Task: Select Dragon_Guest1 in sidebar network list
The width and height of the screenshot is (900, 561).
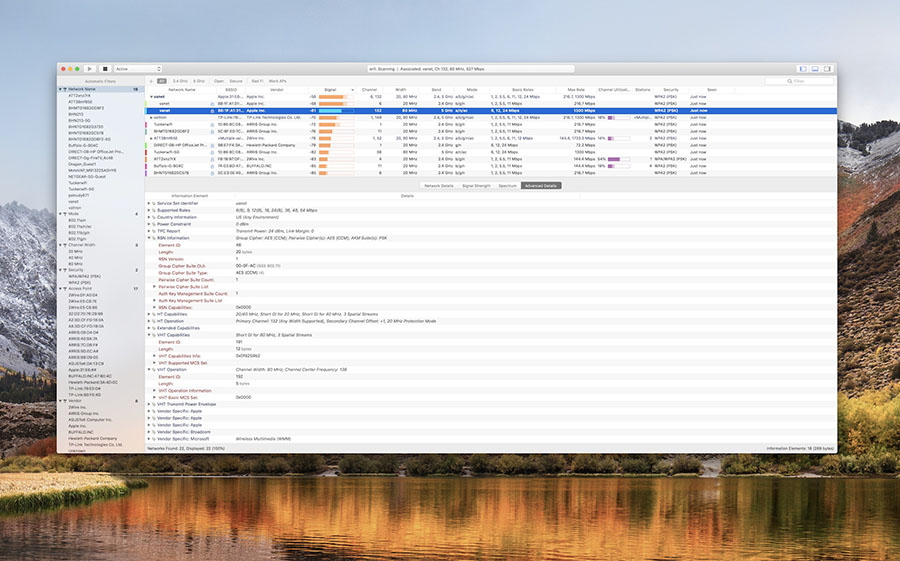Action: 80,164
